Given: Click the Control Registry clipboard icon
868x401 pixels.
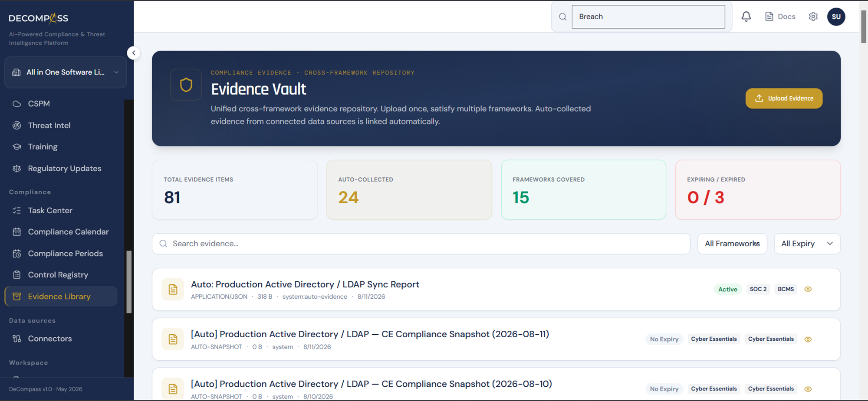Looking at the screenshot, I should coord(17,274).
